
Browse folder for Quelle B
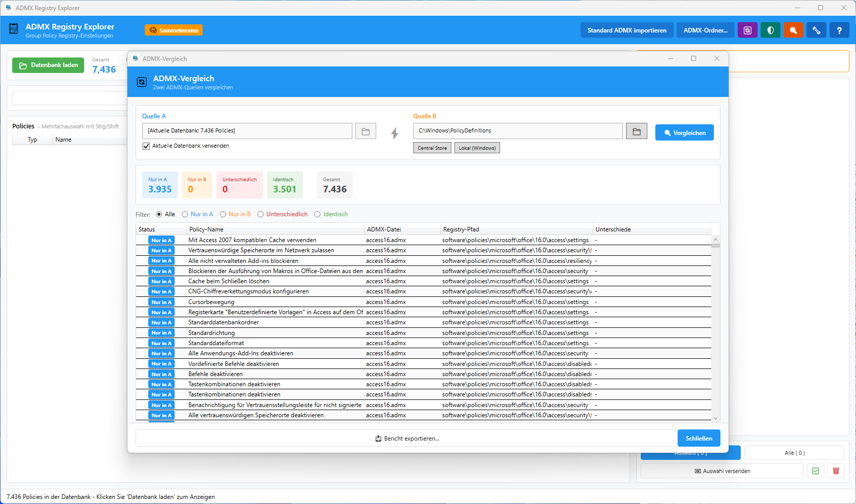pyautogui.click(x=636, y=131)
